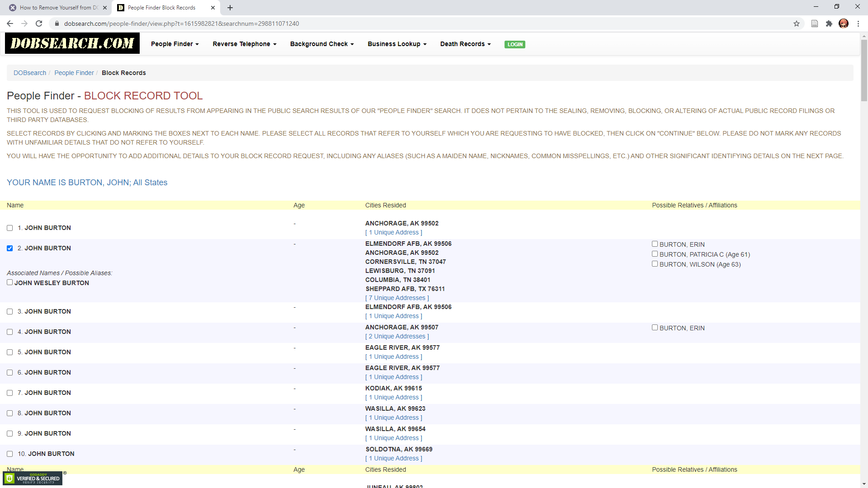Click the Block Records breadcrumb text
This screenshot has height=488, width=868.
coord(124,73)
